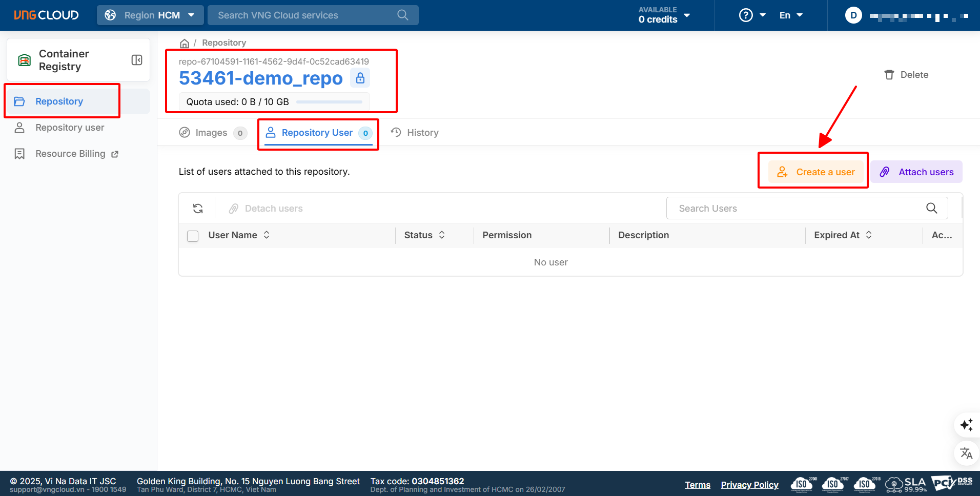Toggle the select-all users checkbox
Viewport: 980px width, 496px height.
coord(193,236)
